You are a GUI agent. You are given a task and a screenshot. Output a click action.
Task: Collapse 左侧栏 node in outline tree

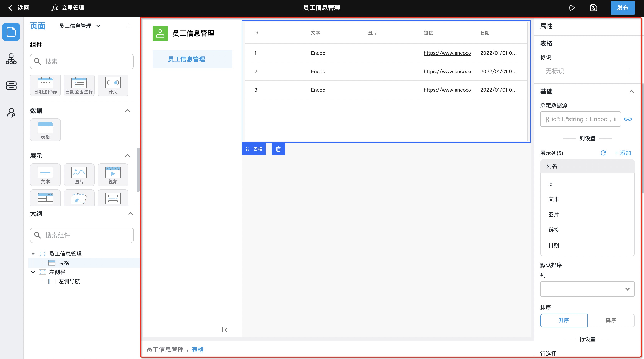pyautogui.click(x=33, y=272)
